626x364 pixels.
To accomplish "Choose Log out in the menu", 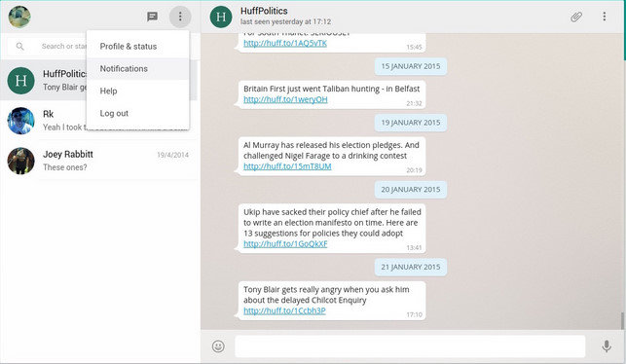I will point(137,113).
